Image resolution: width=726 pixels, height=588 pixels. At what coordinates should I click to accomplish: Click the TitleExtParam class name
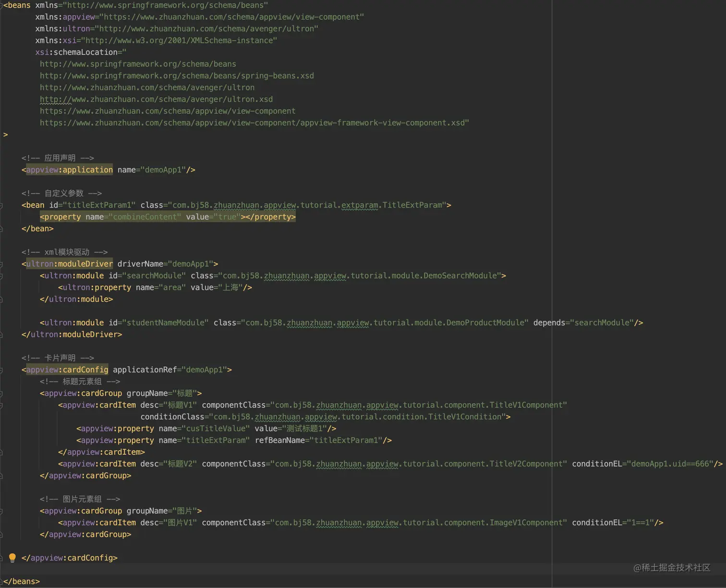tap(412, 205)
